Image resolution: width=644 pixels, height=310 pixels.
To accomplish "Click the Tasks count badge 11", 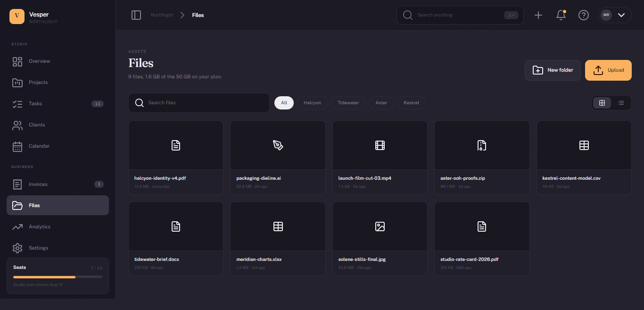I will [98, 104].
